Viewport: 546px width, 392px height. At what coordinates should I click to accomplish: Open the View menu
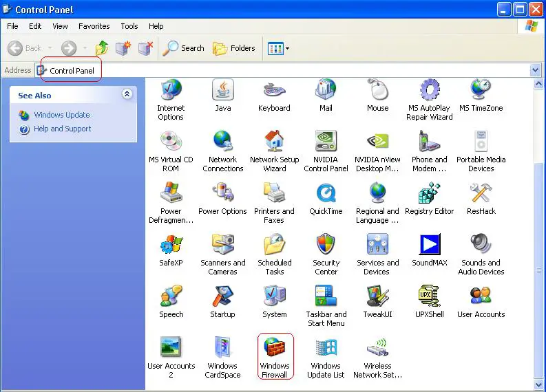click(60, 26)
